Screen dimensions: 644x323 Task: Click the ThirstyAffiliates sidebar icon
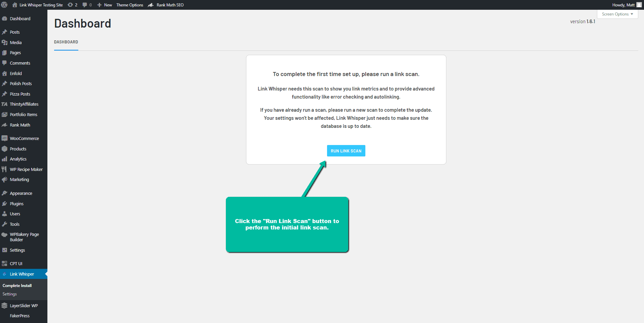click(x=5, y=104)
